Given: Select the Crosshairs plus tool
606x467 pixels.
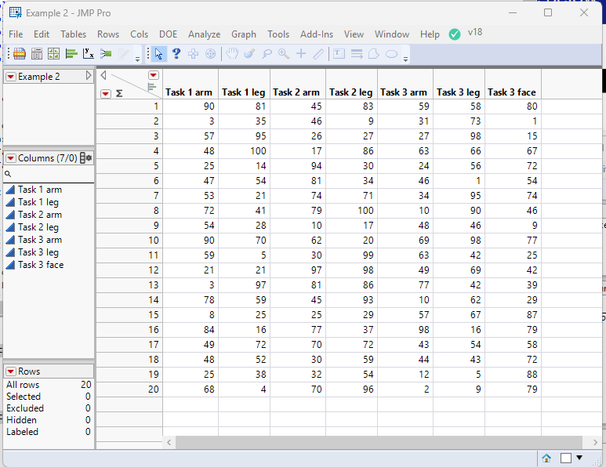Looking at the screenshot, I should pos(301,53).
